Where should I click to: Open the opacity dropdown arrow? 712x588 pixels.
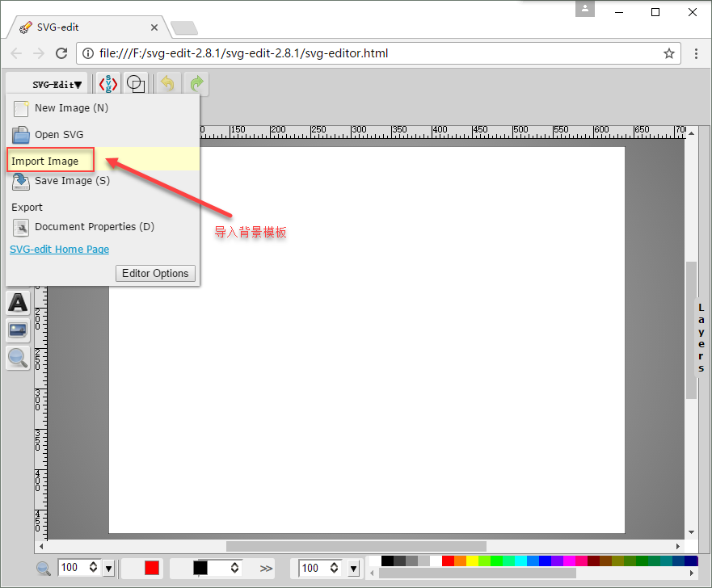(x=354, y=568)
